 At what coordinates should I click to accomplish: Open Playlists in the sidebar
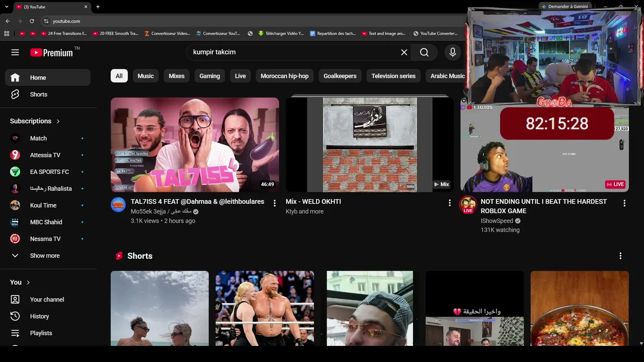[x=48, y=333]
